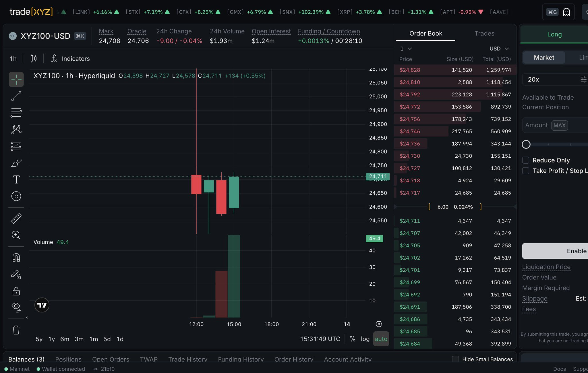Select the Fibonacci retracement tool
This screenshot has width=588, height=373.
pos(16,113)
